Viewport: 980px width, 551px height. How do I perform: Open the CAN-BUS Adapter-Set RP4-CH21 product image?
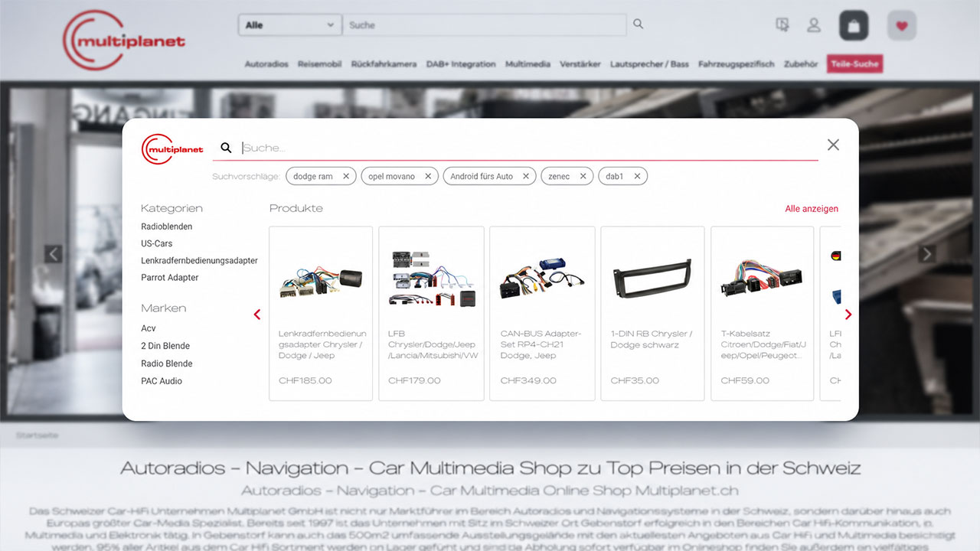click(x=542, y=279)
